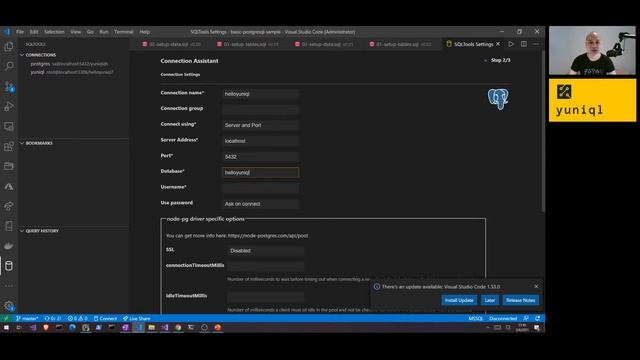640x360 pixels.
Task: Open the Help menu
Action: point(145,32)
